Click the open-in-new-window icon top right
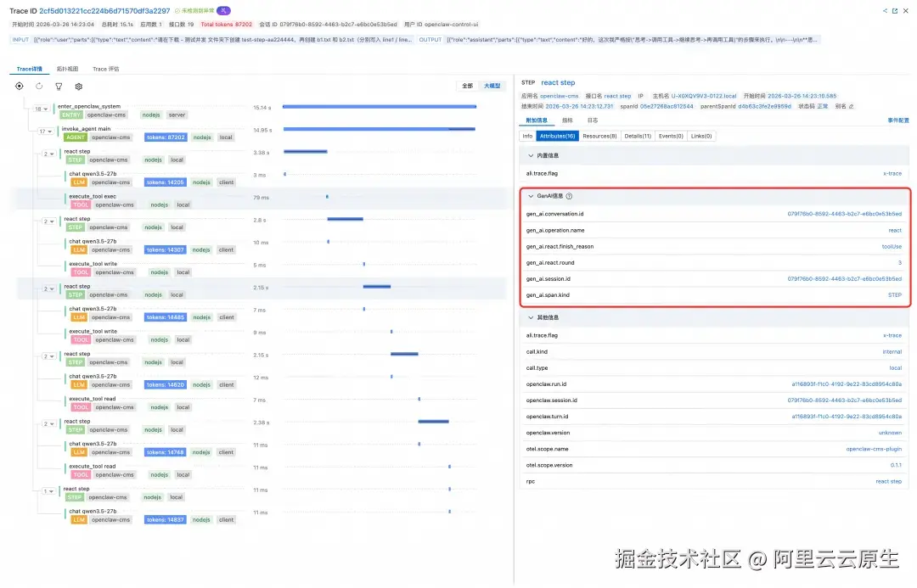Viewport: 917px width, 588px height. point(895,10)
